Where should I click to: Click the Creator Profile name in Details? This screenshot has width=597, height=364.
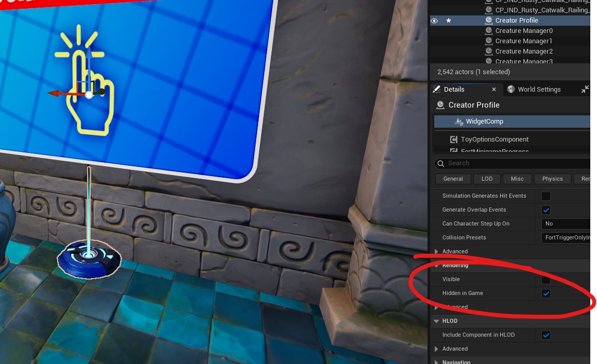474,105
